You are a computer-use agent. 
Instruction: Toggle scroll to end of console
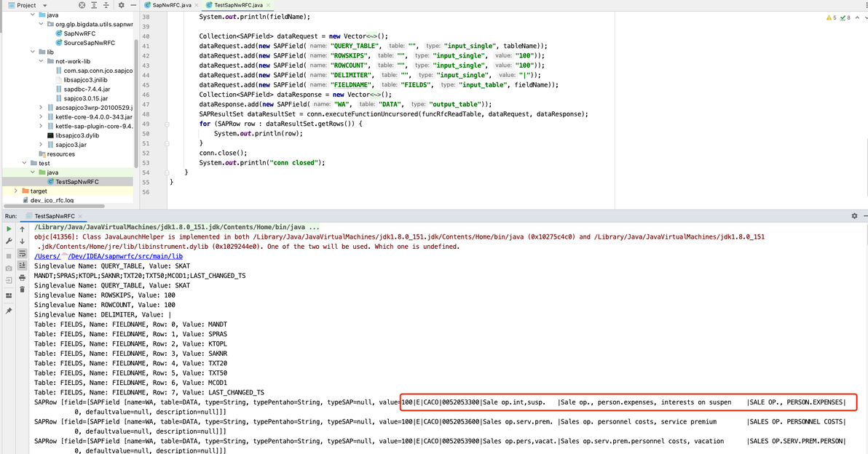[22, 266]
